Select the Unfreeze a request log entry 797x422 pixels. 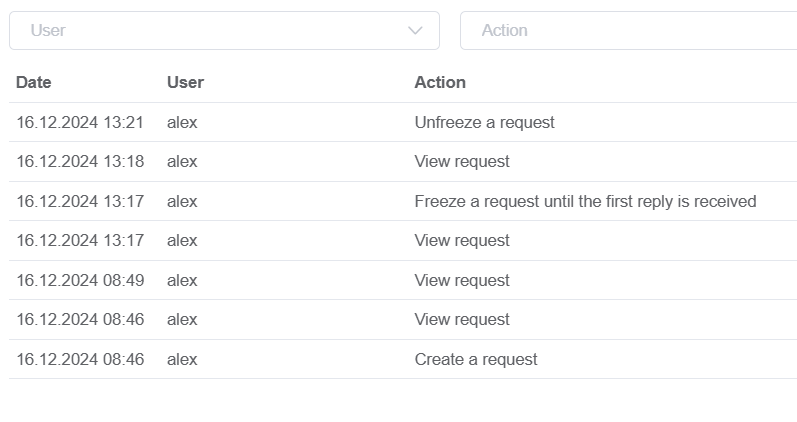(403, 123)
